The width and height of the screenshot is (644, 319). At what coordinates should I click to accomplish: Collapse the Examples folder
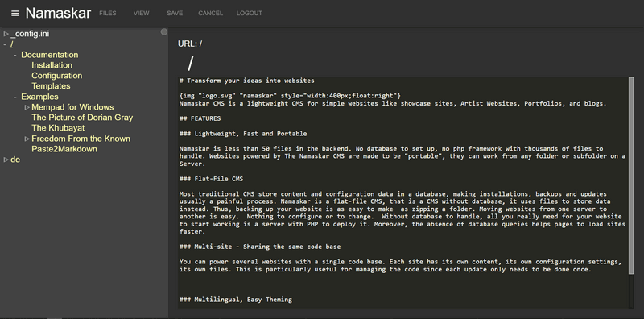(15, 97)
